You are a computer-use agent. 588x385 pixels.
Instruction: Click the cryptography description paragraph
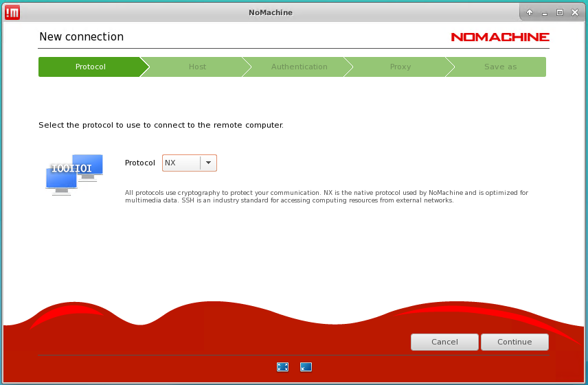pyautogui.click(x=326, y=196)
